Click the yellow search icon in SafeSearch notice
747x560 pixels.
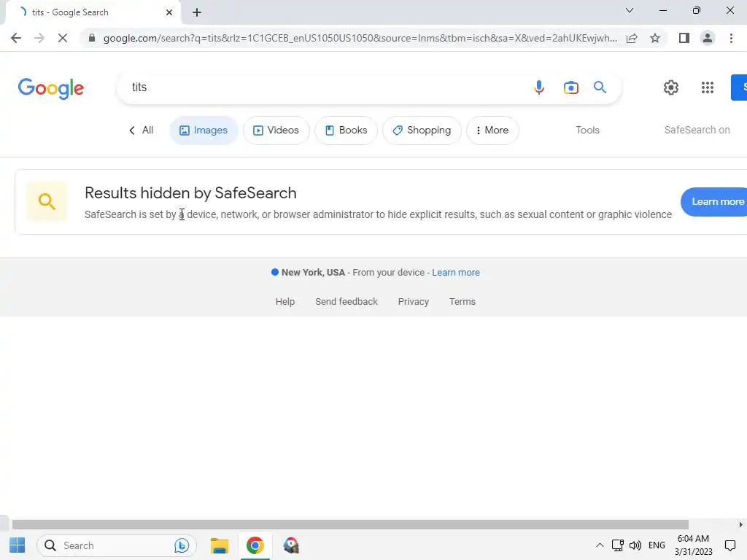(x=47, y=201)
